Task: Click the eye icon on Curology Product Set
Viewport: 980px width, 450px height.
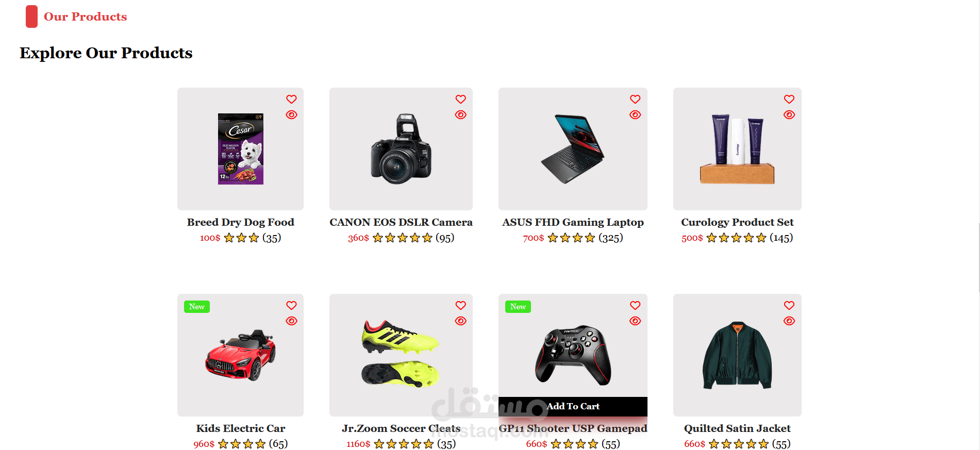Action: click(x=789, y=114)
